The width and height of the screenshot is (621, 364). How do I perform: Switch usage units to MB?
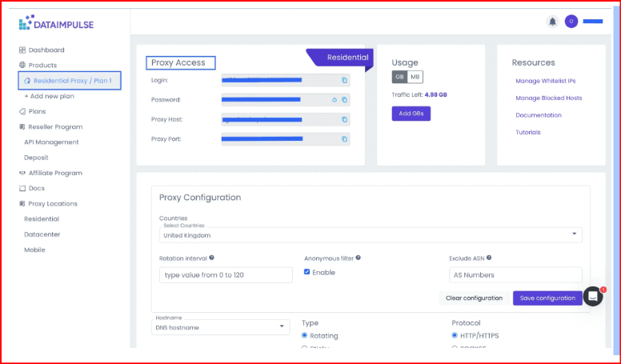point(415,77)
